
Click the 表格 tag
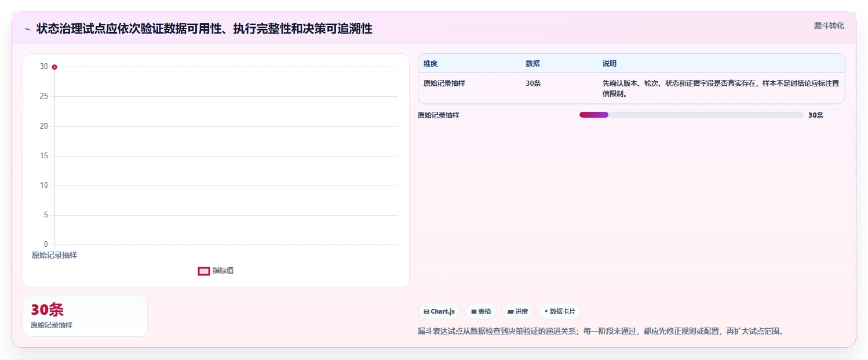481,311
